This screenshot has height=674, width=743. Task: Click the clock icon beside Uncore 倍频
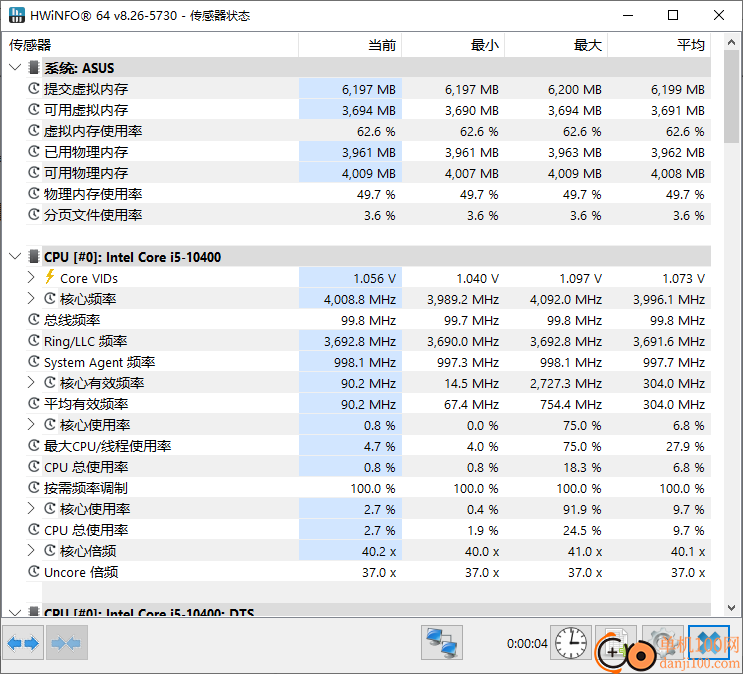click(34, 572)
